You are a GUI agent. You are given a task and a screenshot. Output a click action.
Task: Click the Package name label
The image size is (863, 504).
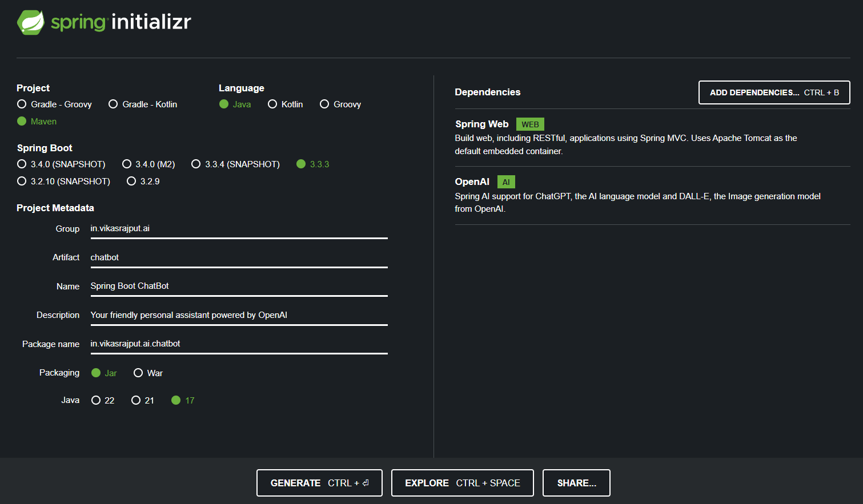[51, 344]
